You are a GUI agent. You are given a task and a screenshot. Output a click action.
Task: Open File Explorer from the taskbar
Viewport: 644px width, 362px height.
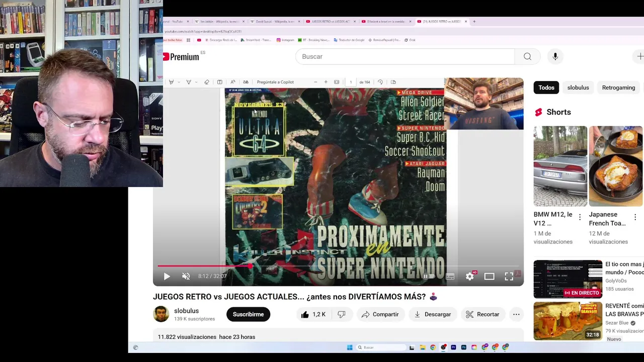click(x=422, y=347)
